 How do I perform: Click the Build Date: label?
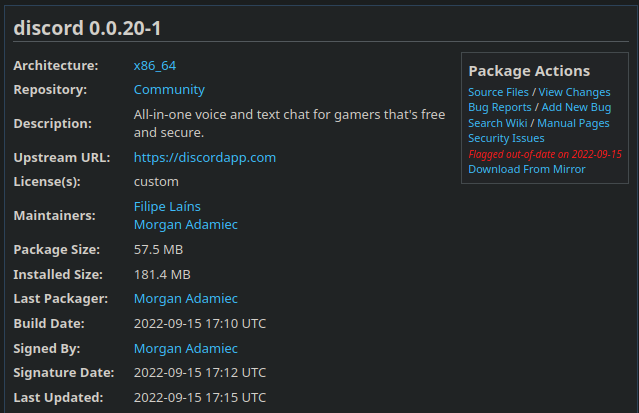(49, 324)
